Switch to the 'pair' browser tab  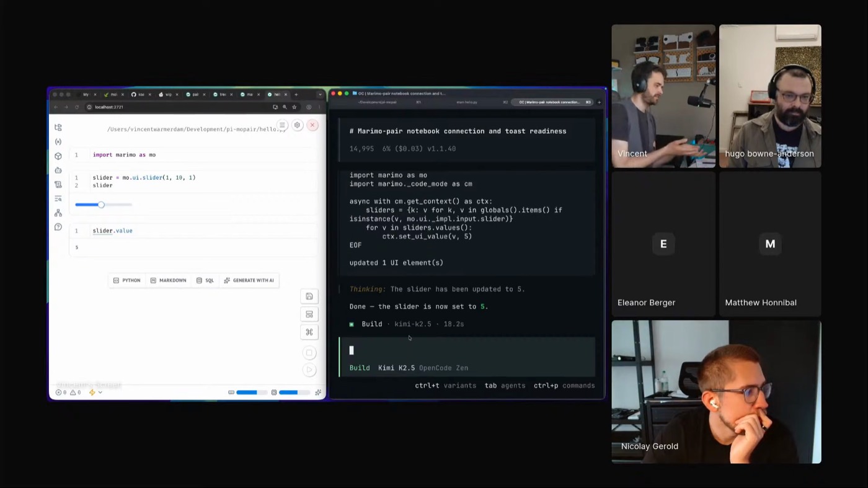click(x=195, y=94)
